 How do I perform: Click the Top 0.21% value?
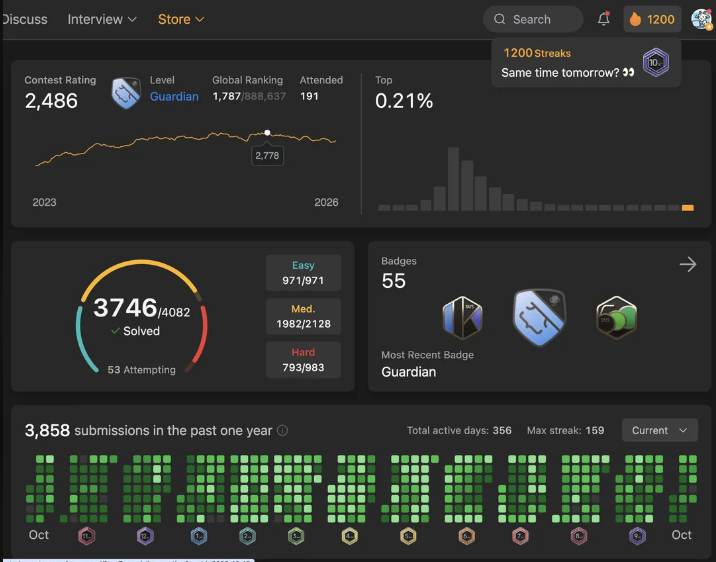[x=404, y=101]
